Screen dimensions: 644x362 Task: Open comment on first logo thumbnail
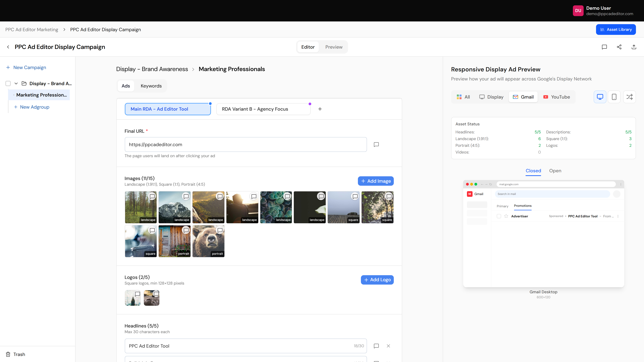point(138,294)
